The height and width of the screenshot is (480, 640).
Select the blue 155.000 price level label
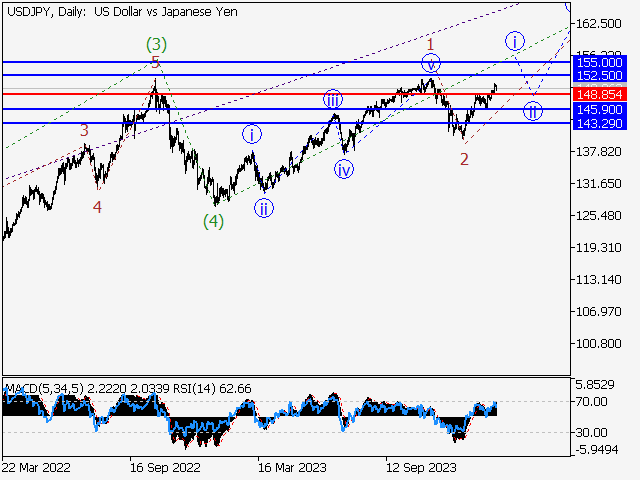[600, 62]
